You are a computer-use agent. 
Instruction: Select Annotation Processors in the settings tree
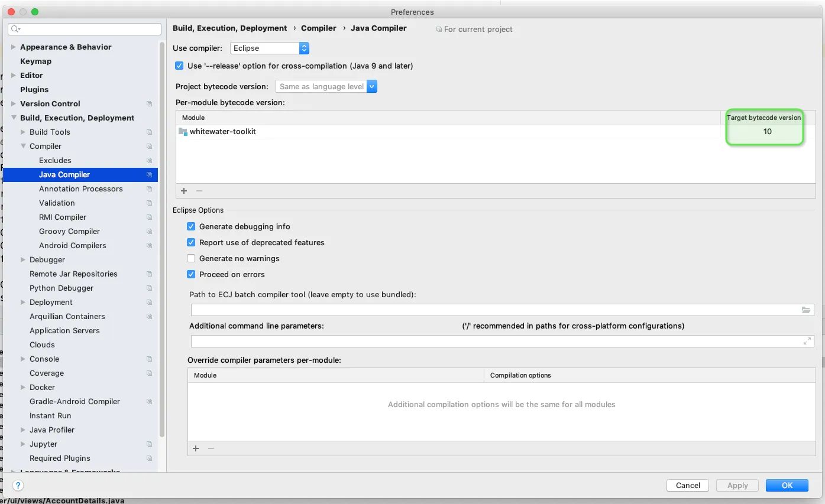click(81, 189)
